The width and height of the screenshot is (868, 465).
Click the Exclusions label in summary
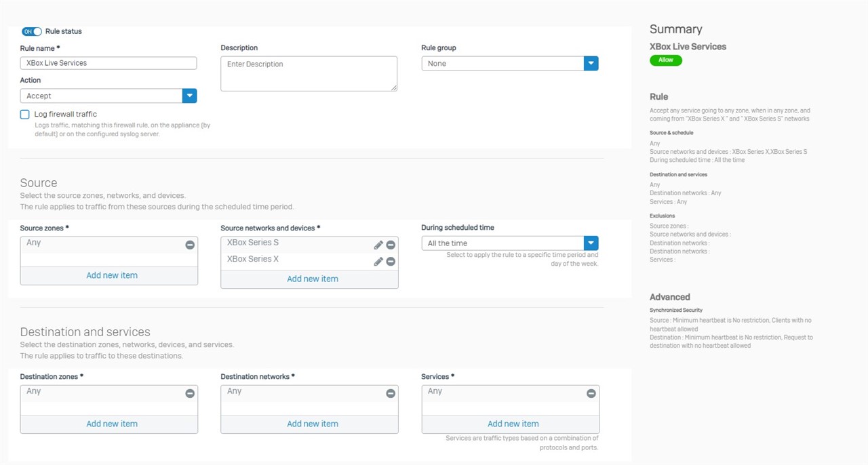[x=663, y=216]
